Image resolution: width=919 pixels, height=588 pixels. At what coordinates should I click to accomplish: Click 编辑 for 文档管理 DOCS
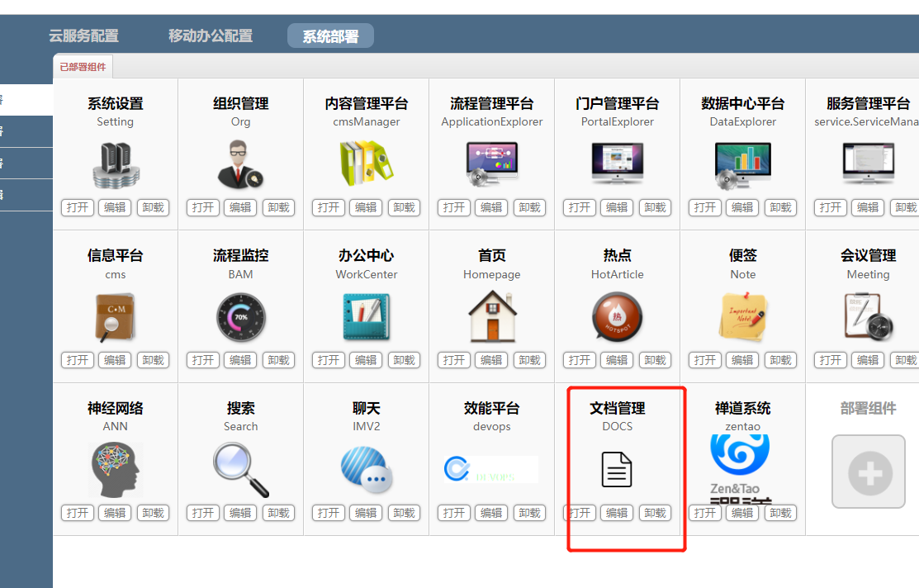[617, 513]
